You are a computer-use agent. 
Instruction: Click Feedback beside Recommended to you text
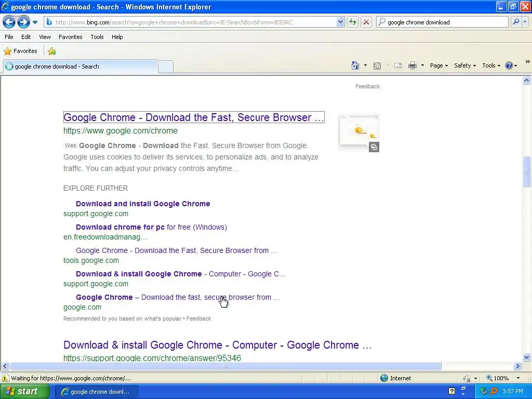pyautogui.click(x=199, y=319)
